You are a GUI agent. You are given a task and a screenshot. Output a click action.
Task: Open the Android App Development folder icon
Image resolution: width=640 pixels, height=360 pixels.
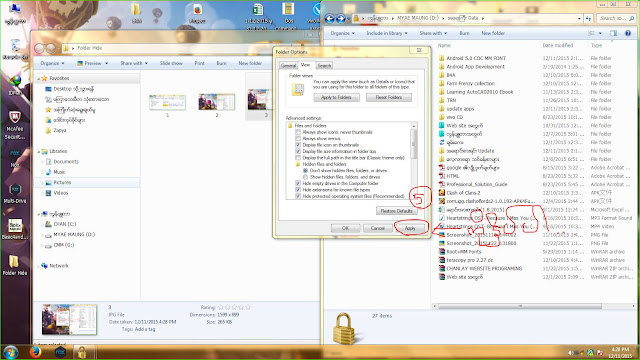pos(441,67)
